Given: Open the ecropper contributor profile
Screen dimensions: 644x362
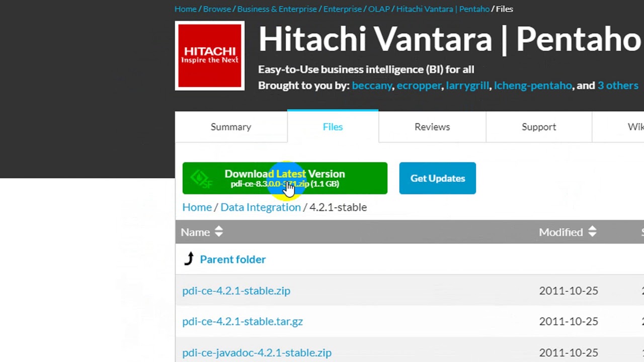Looking at the screenshot, I should click(419, 85).
